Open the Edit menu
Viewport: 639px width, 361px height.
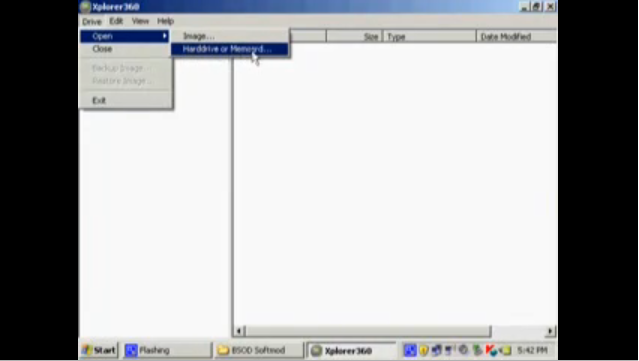116,21
